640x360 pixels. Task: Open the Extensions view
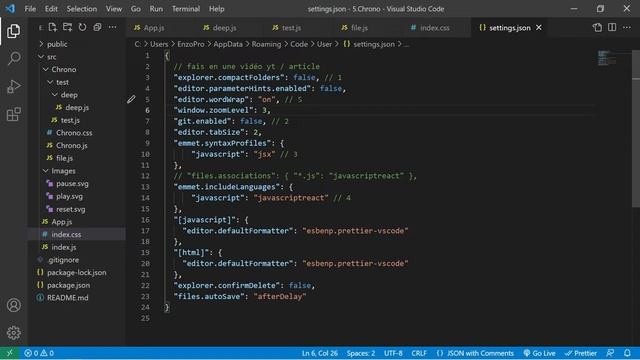[x=13, y=114]
